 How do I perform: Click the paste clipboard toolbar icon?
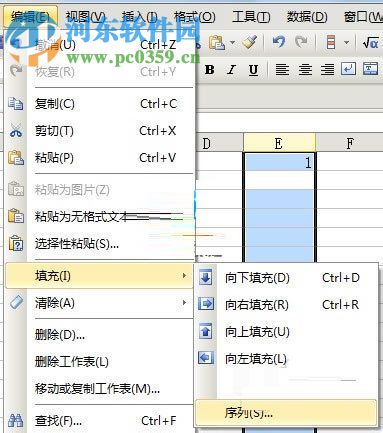(217, 42)
